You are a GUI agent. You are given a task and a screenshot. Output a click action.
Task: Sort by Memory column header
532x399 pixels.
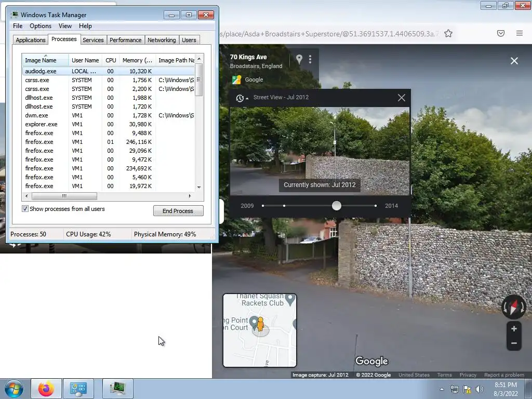point(137,60)
